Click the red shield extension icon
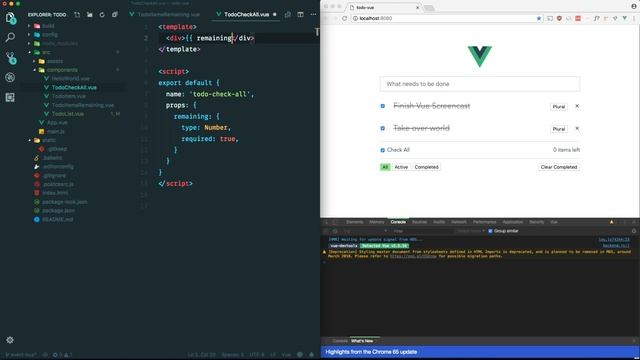The width and height of the screenshot is (640, 360). (559, 18)
